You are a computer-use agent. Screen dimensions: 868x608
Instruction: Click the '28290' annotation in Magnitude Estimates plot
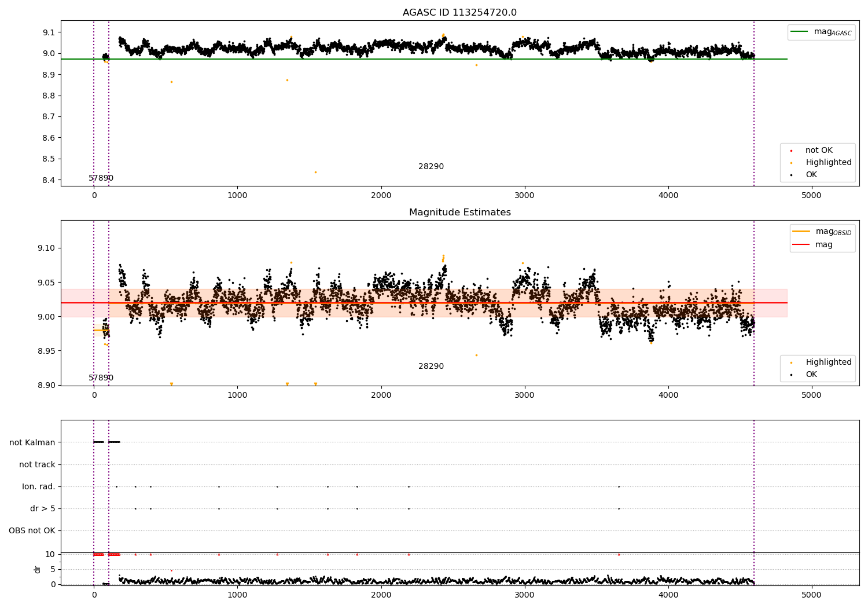(x=431, y=367)
